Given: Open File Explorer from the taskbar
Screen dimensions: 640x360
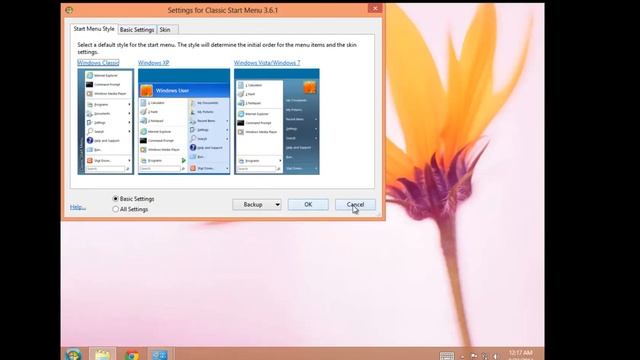Looking at the screenshot, I should (102, 354).
